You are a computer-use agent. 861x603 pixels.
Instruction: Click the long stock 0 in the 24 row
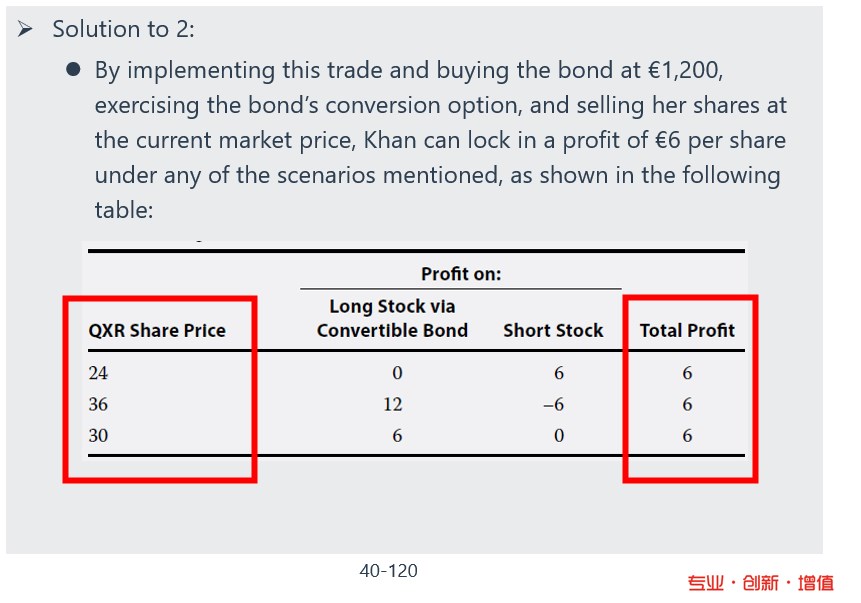(x=397, y=373)
